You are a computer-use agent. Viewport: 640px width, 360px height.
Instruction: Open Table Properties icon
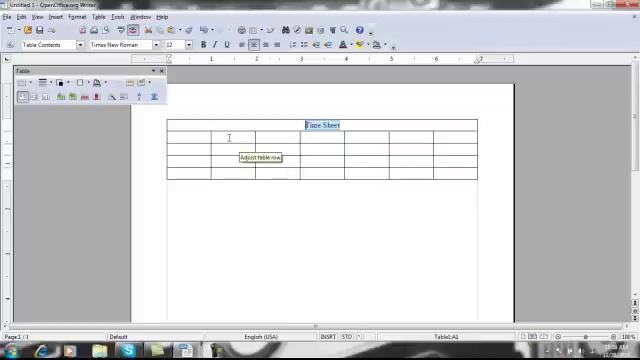click(124, 97)
